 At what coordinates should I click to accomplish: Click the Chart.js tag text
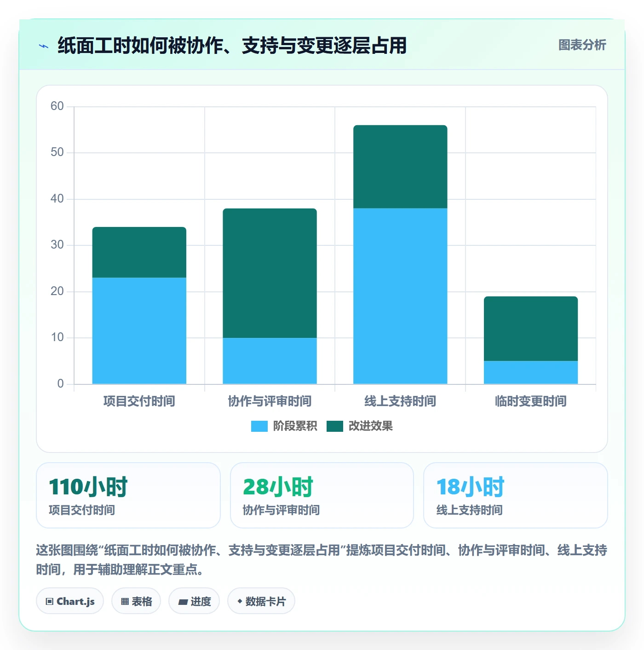(75, 601)
